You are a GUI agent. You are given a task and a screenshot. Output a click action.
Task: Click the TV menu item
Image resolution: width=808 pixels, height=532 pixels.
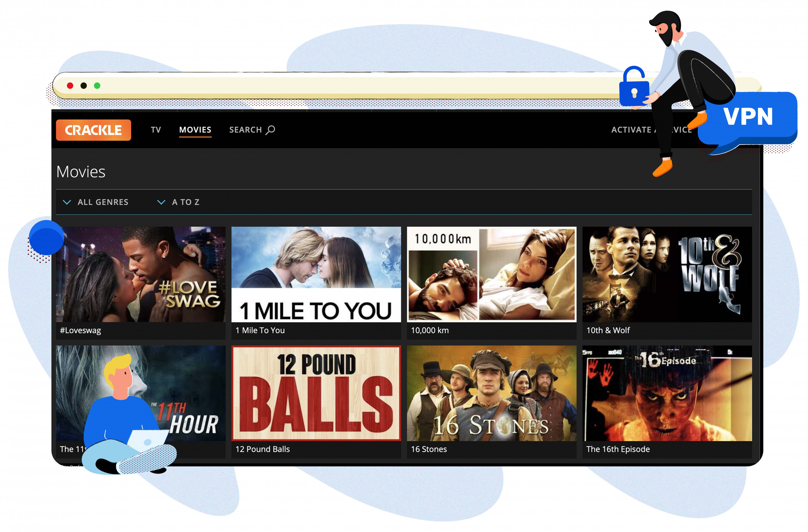(154, 130)
